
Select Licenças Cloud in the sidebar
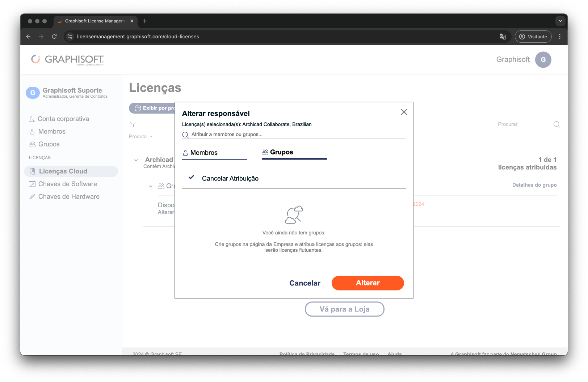tap(71, 171)
